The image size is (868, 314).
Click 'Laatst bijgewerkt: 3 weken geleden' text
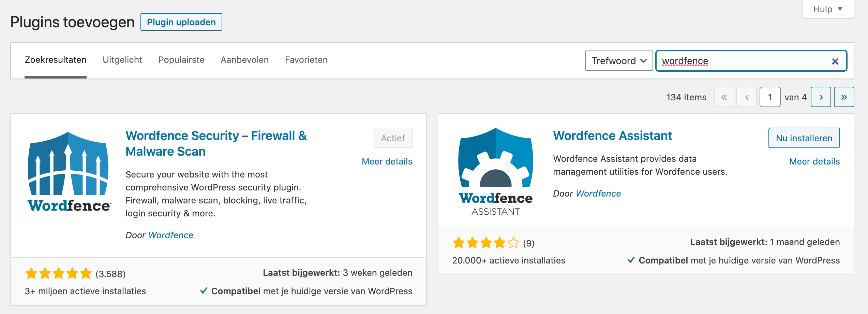[338, 273]
